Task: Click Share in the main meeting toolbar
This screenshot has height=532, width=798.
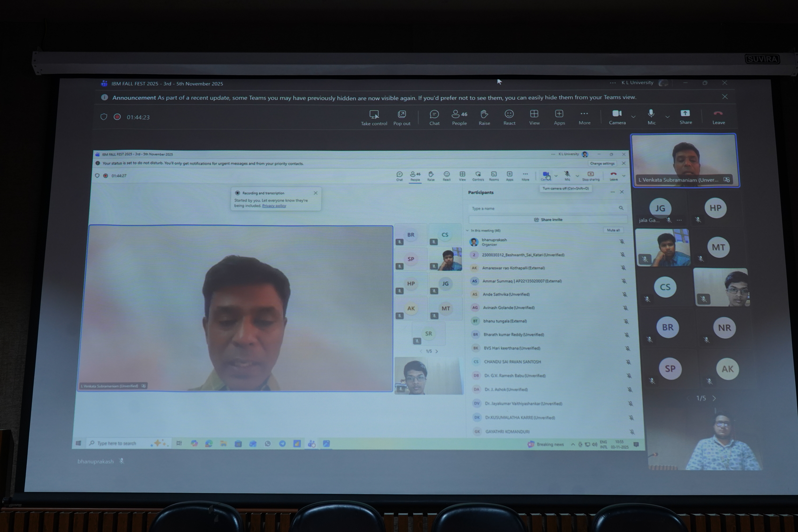Action: 685,117
